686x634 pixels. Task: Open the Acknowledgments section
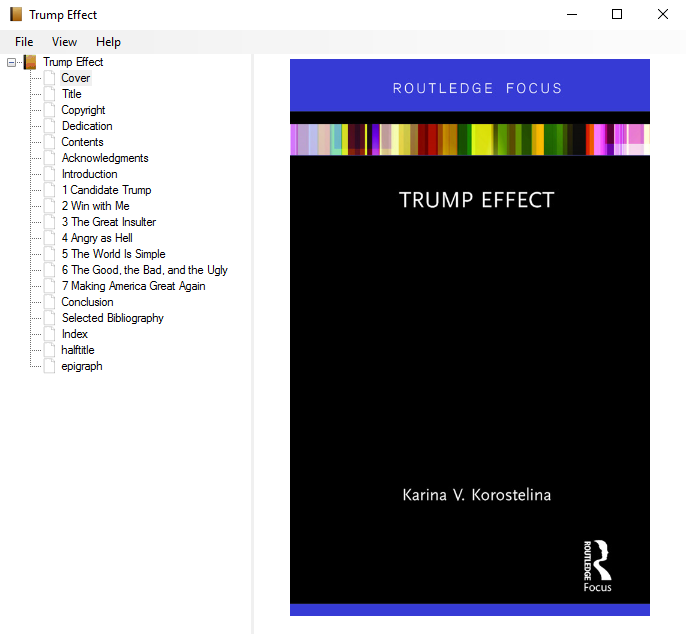(x=105, y=158)
